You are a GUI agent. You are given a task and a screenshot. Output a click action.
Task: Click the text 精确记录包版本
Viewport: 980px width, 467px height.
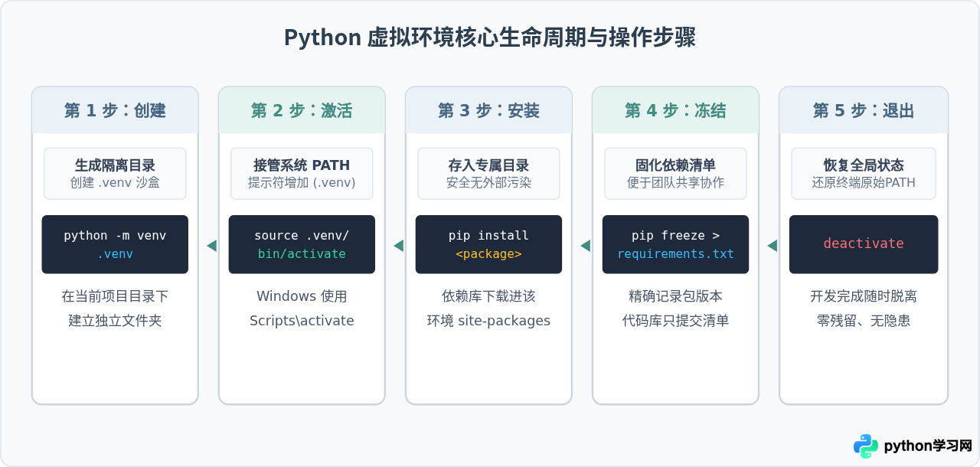[x=675, y=296]
